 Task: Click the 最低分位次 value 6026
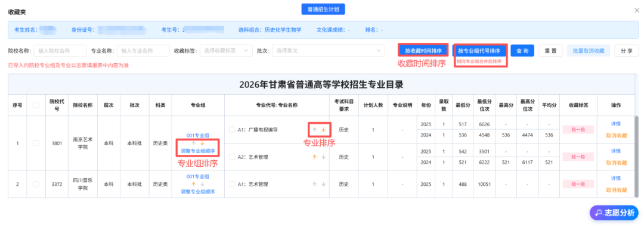pos(484,124)
